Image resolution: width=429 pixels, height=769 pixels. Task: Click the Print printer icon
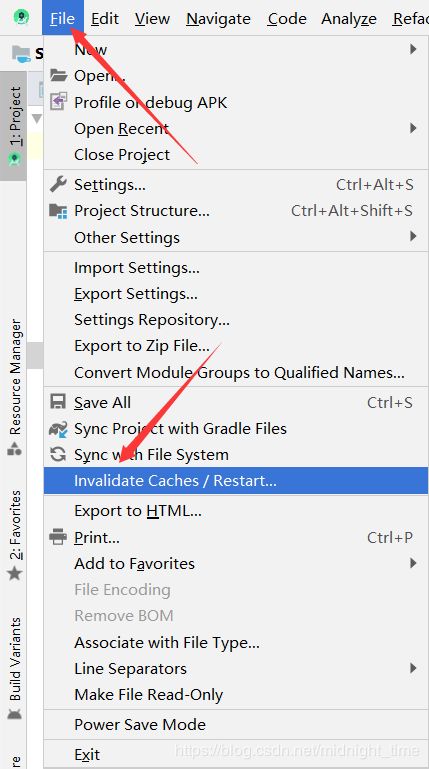click(x=58, y=538)
